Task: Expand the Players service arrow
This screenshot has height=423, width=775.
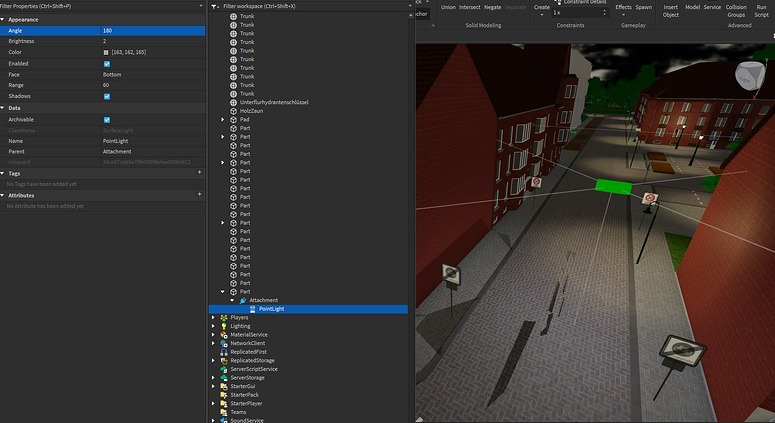Action: [x=214, y=317]
